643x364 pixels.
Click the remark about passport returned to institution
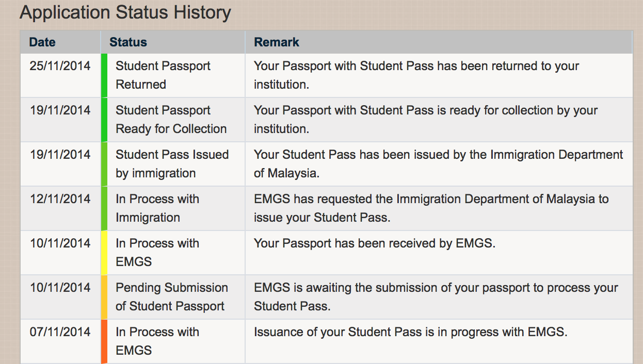[x=416, y=75]
